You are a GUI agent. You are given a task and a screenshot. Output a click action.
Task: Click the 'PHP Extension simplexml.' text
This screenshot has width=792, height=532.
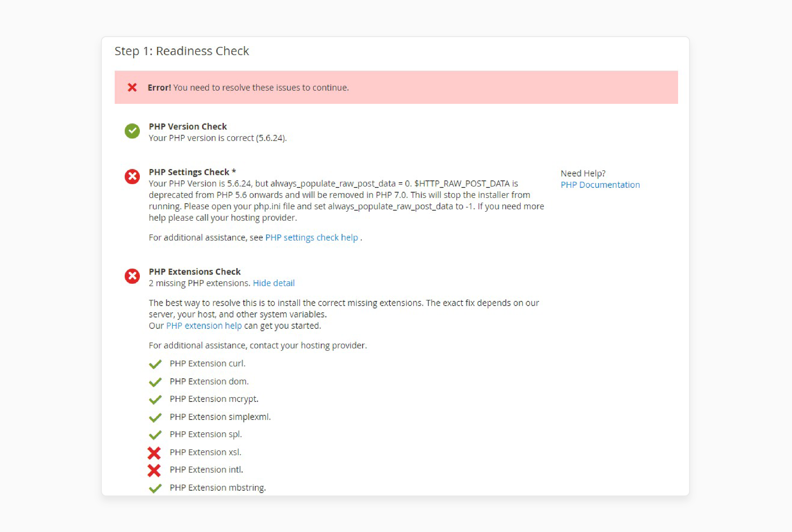[220, 417]
